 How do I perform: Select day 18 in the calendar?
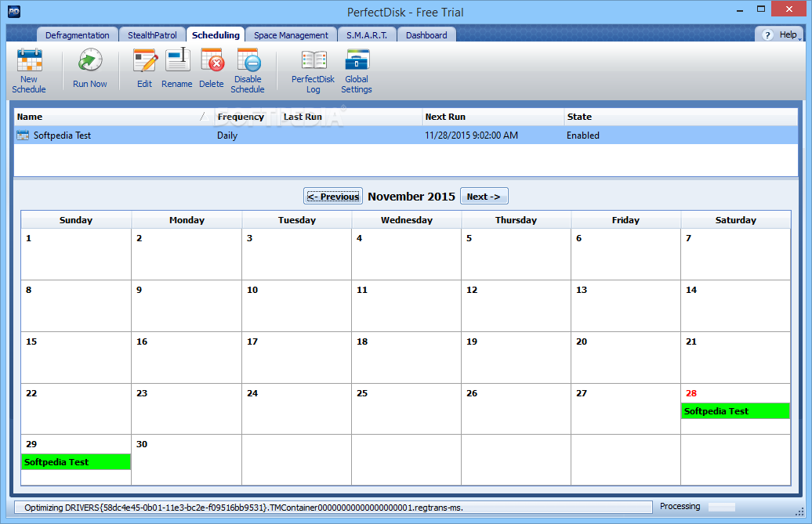[x=406, y=357]
